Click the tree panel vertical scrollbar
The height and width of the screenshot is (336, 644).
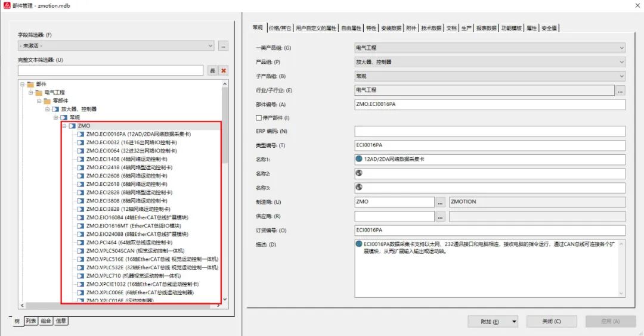coord(225,191)
